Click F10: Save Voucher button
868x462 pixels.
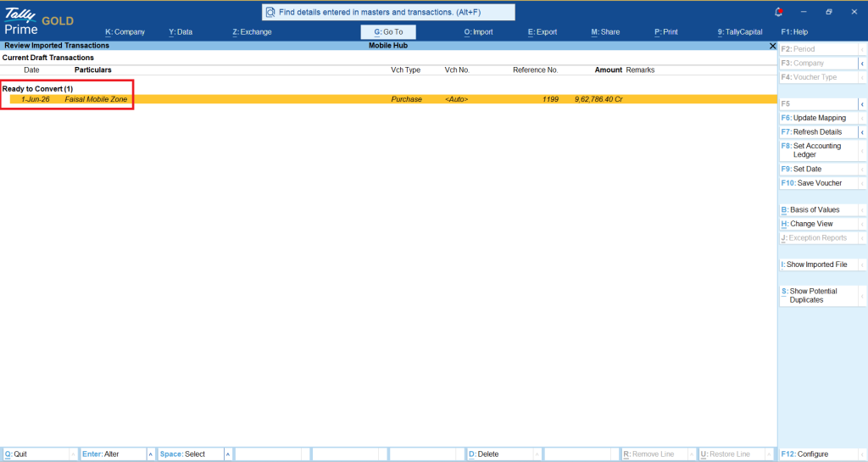pyautogui.click(x=819, y=183)
